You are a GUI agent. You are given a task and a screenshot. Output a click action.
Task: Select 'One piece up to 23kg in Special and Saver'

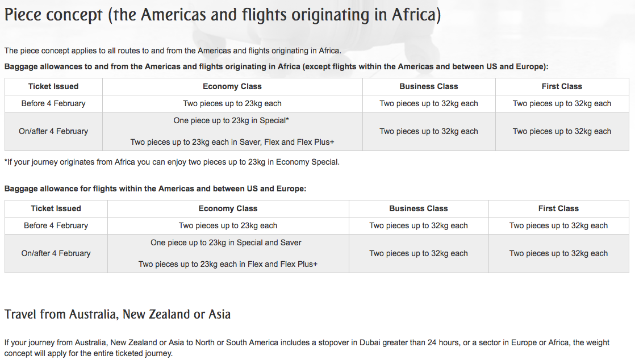(x=226, y=242)
